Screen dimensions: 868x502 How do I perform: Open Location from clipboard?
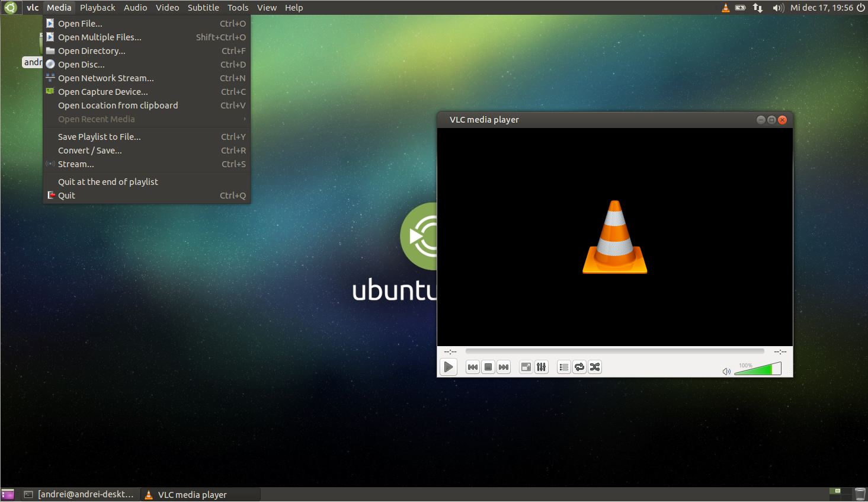[118, 105]
